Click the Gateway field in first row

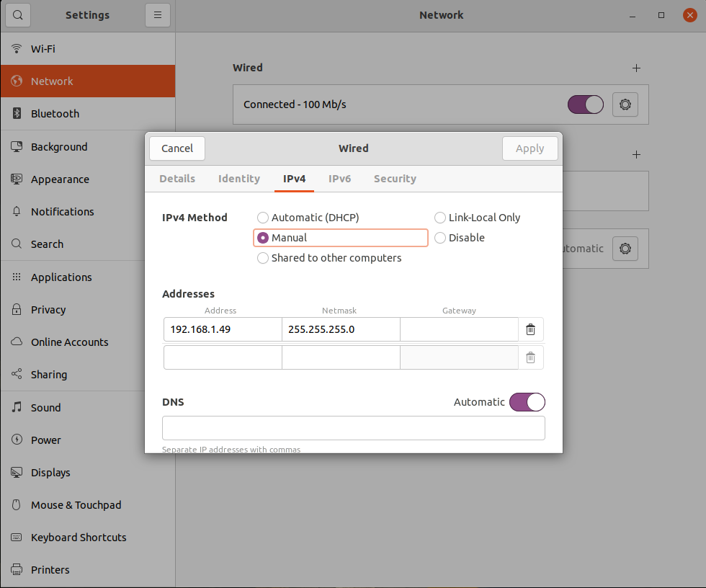(460, 329)
